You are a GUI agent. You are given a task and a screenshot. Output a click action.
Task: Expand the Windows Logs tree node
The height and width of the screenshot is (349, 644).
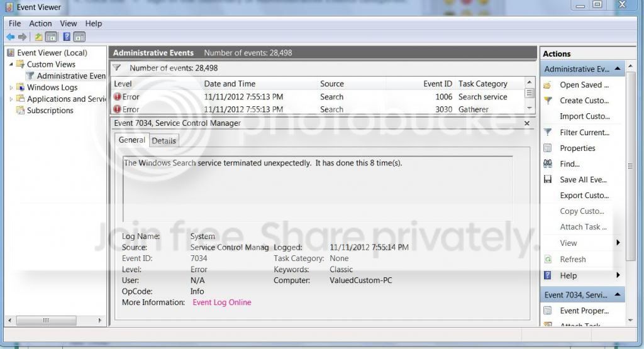click(11, 87)
